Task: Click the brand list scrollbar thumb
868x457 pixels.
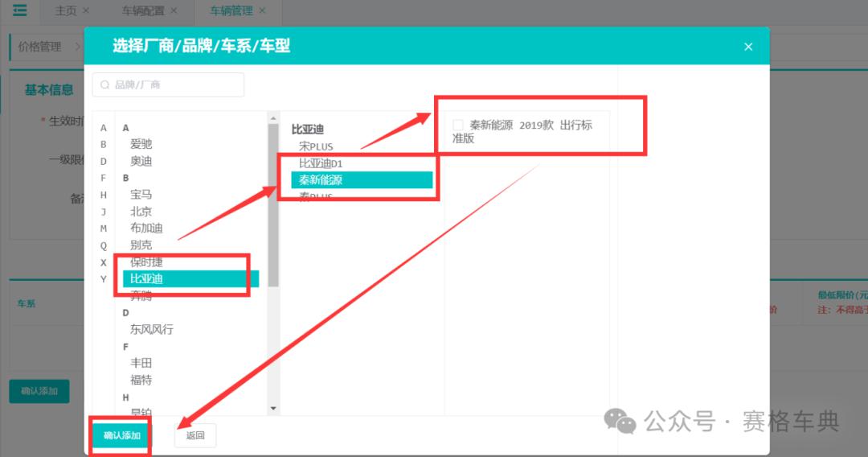Action: pyautogui.click(x=273, y=205)
